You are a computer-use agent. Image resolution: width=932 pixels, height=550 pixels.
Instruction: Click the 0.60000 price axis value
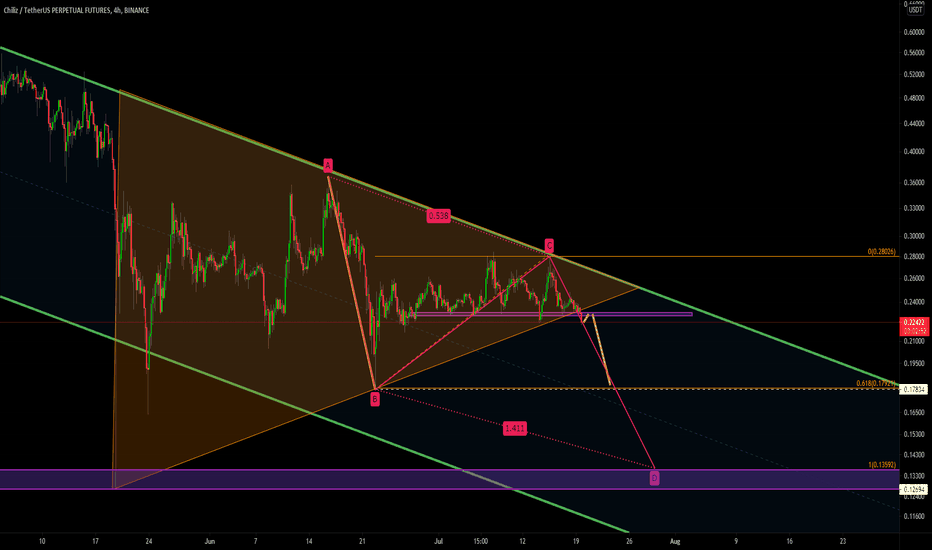pyautogui.click(x=914, y=32)
